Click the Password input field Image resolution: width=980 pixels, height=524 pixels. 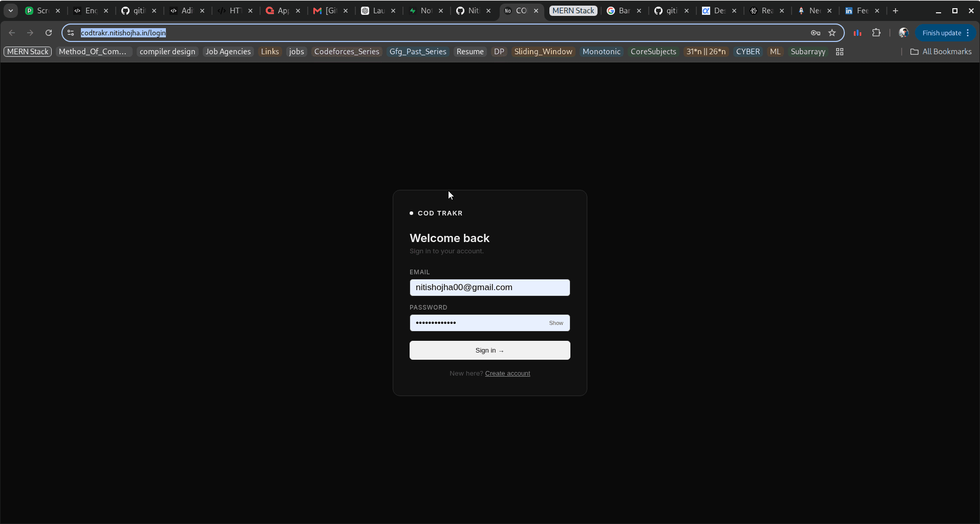(489, 323)
